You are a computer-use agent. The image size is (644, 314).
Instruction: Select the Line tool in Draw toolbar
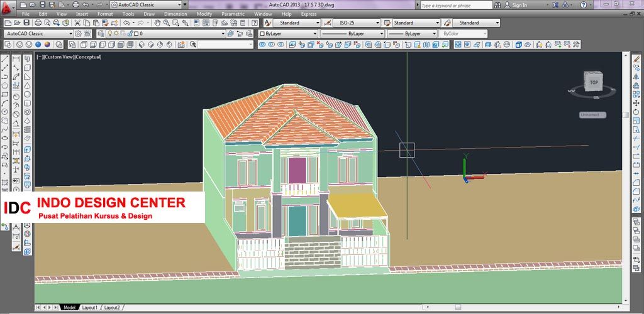(5, 60)
